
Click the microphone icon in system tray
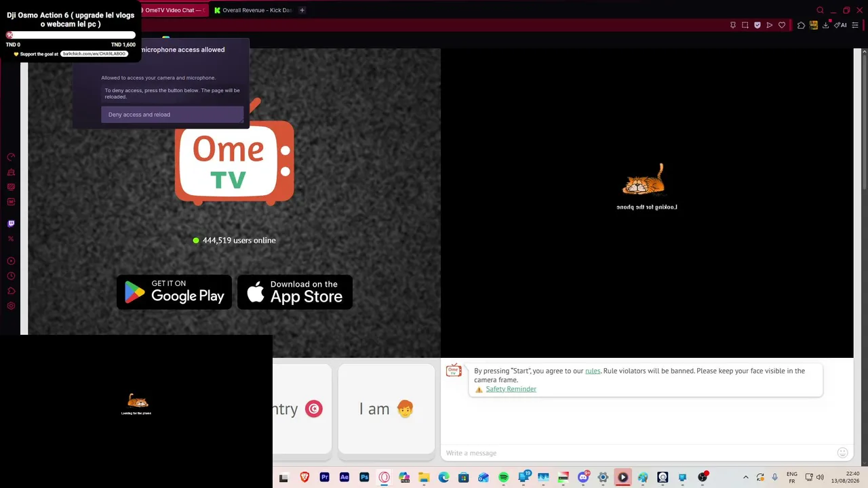tap(775, 477)
